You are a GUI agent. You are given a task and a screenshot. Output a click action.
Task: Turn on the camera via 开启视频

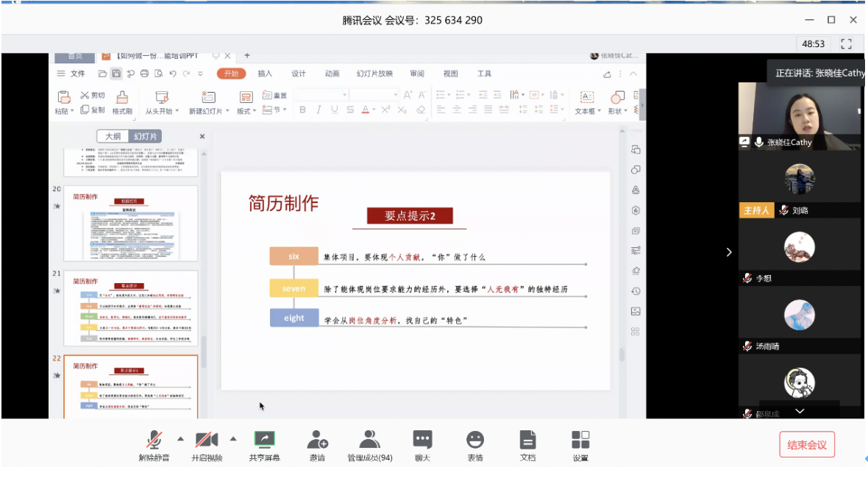coord(207,440)
